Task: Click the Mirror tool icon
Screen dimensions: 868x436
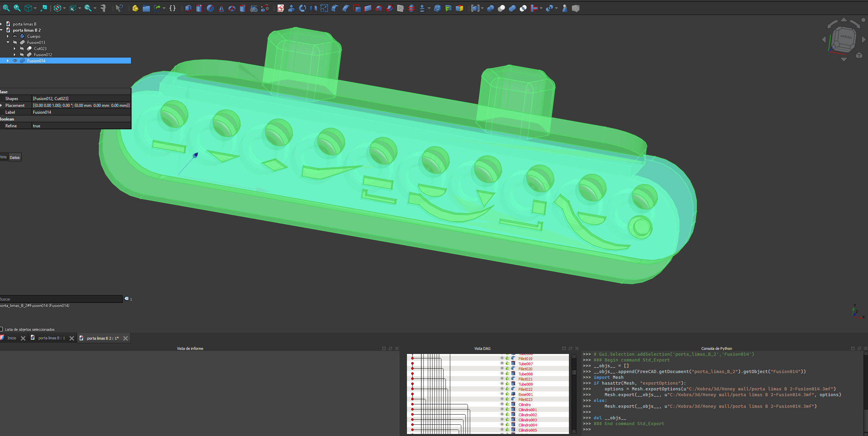Action: 313,8
